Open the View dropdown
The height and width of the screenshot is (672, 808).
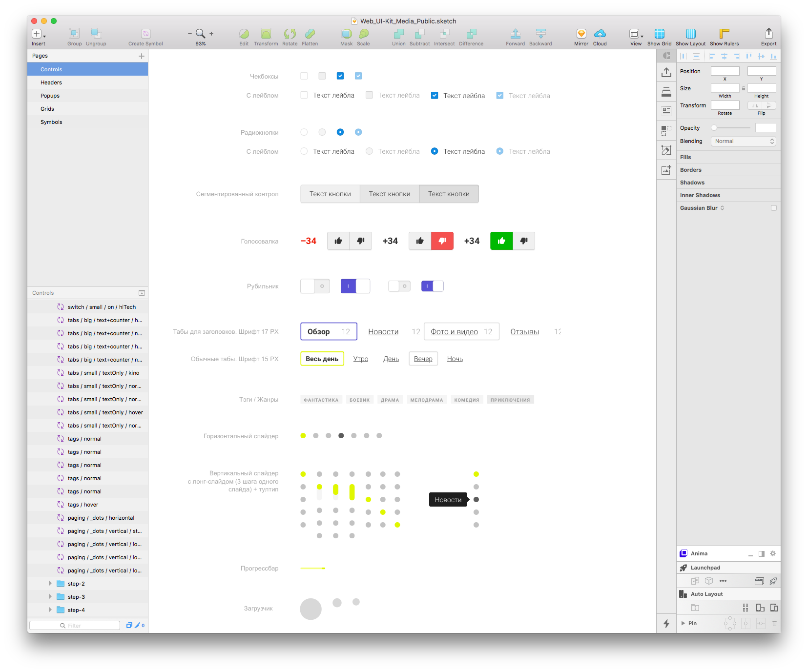tap(636, 34)
